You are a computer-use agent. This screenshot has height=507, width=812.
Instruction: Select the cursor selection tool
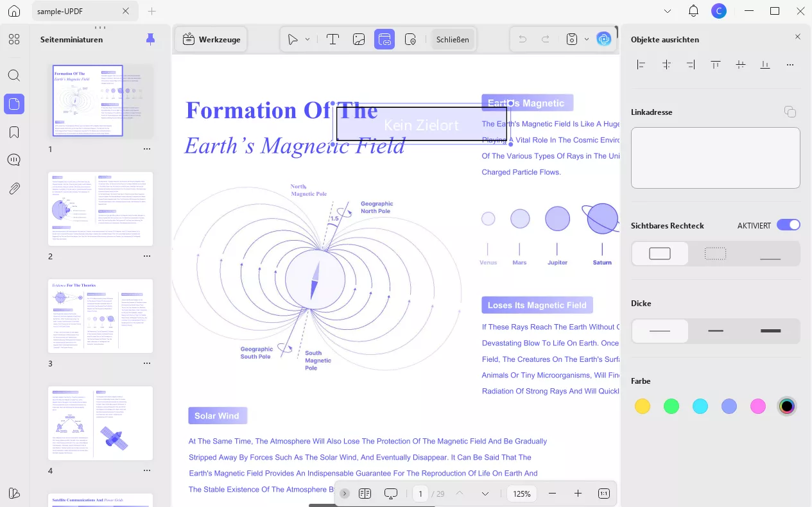pos(293,39)
